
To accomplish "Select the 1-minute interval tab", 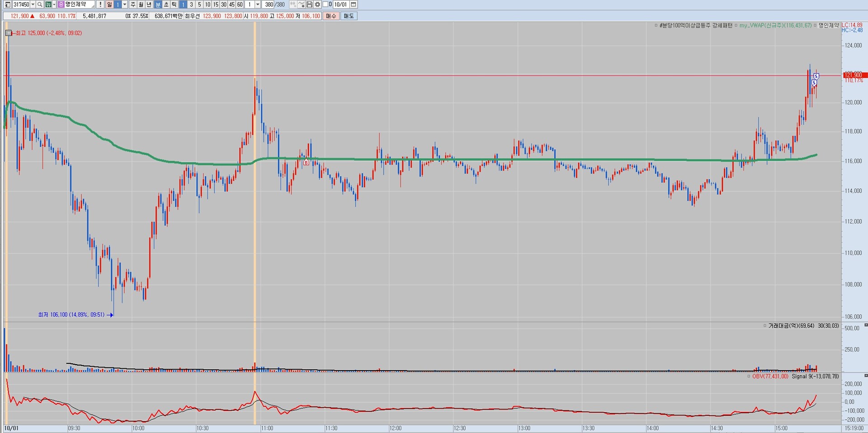I will click(x=183, y=5).
